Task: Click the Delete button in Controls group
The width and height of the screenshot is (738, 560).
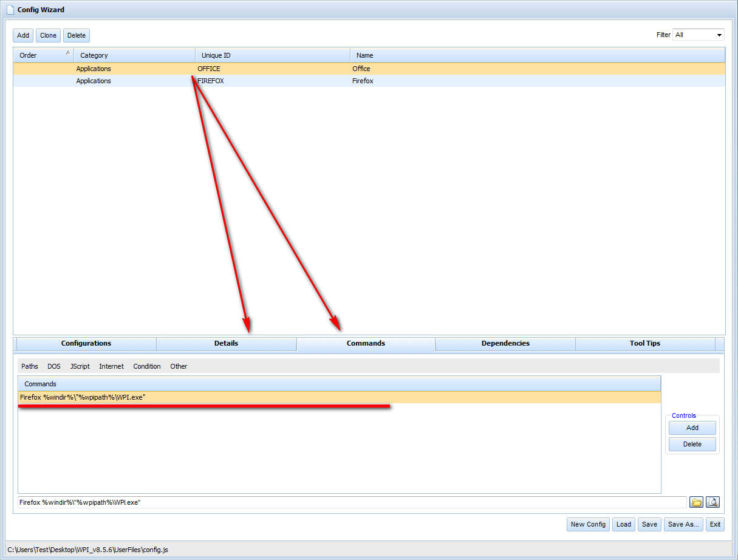Action: click(x=692, y=444)
